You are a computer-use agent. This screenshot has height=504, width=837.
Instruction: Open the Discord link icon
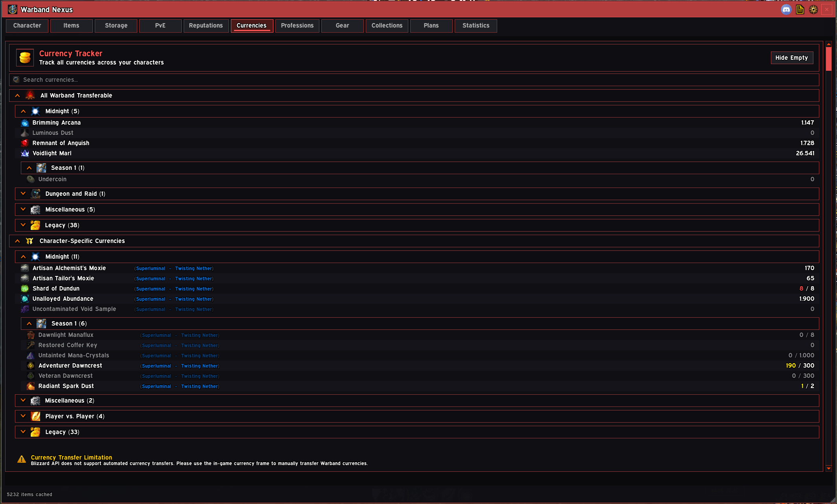tap(786, 9)
